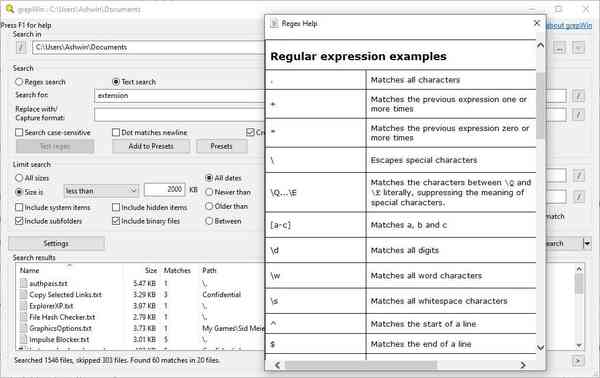Open the less than size dropdown
This screenshot has width=600, height=378.
[101, 191]
